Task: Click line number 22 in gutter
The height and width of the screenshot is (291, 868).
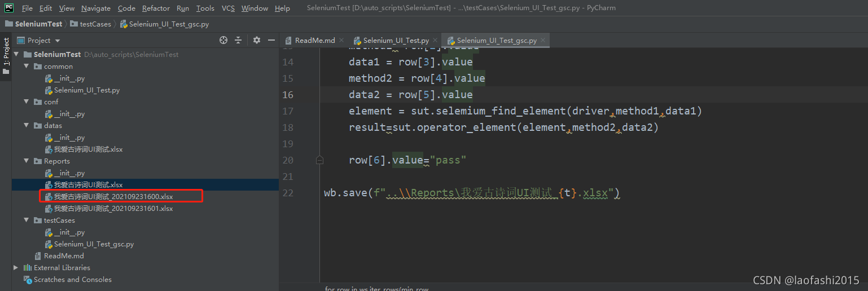Action: point(288,193)
